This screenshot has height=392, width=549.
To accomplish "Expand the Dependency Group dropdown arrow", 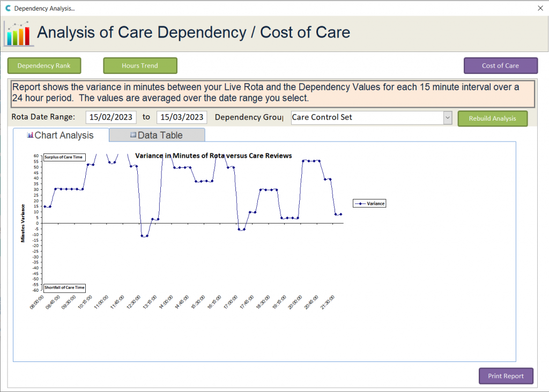I will (448, 117).
